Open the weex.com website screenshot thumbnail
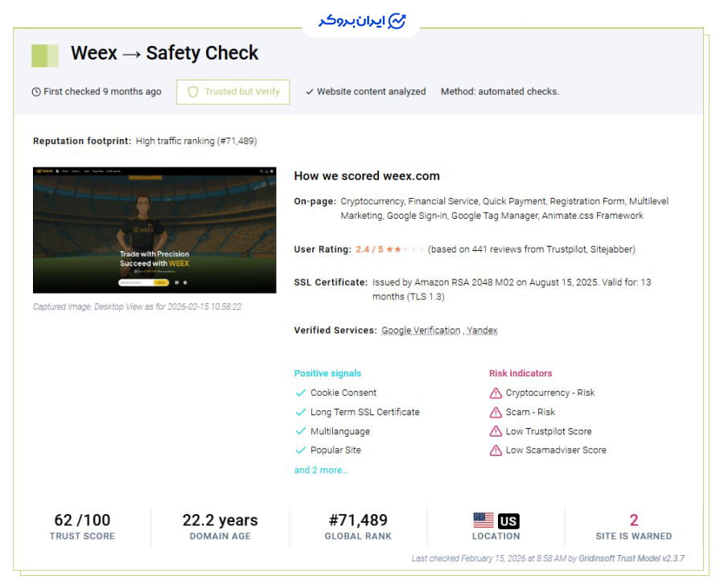The width and height of the screenshot is (724, 588). click(154, 230)
